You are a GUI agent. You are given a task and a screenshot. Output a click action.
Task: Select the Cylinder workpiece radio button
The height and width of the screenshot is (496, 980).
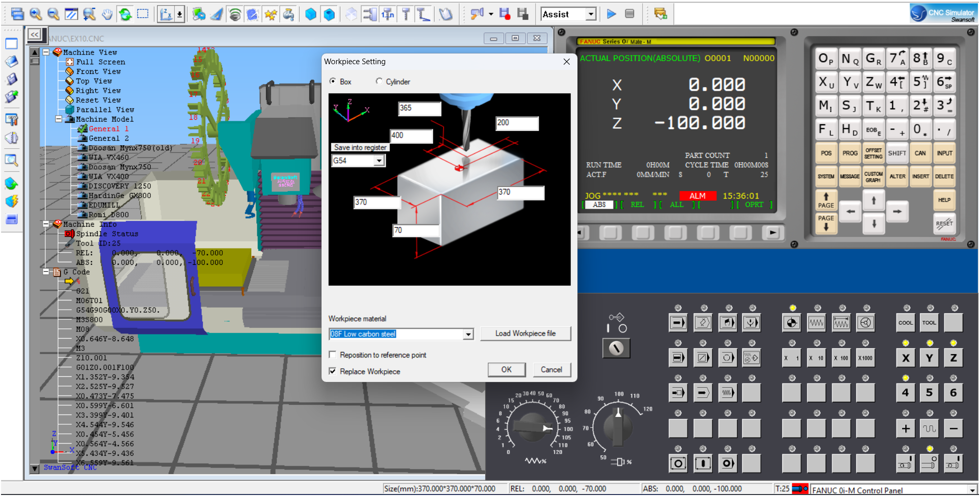[x=379, y=81]
